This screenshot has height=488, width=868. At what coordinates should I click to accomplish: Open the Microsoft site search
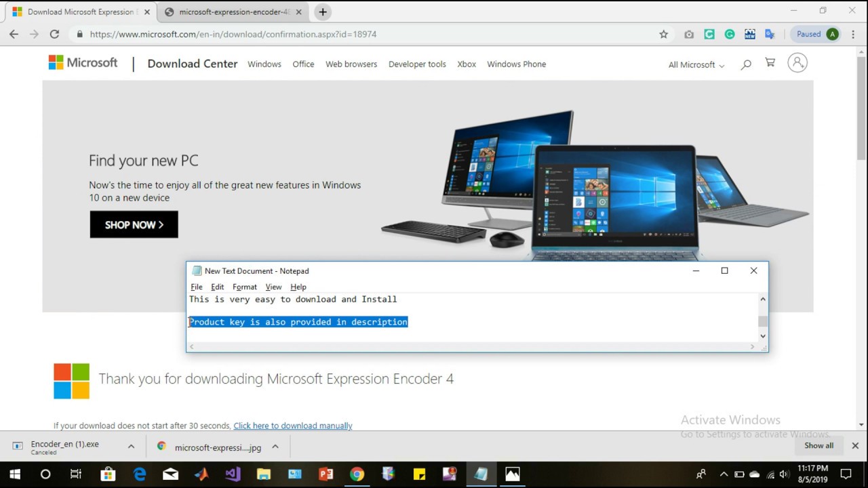click(746, 64)
